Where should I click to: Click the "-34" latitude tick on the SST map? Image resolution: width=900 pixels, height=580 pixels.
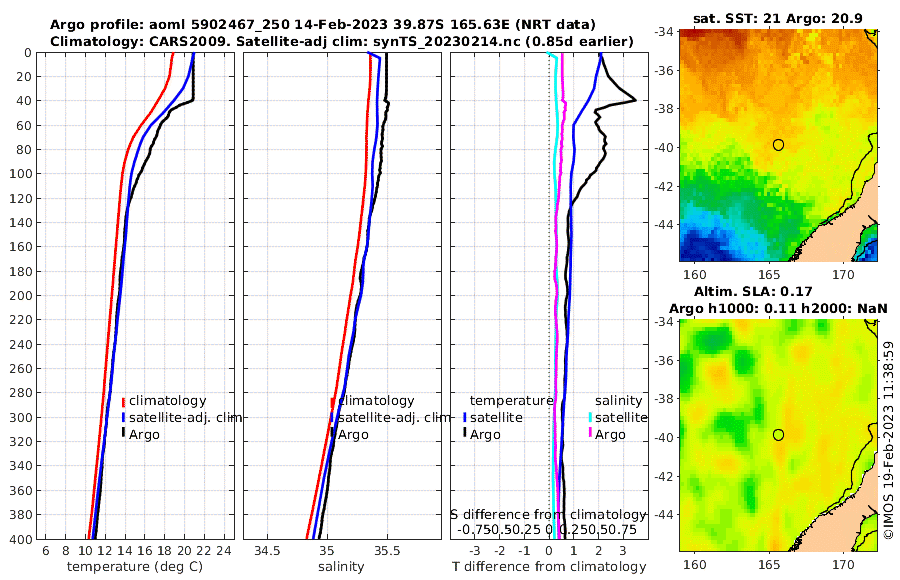[x=665, y=32]
